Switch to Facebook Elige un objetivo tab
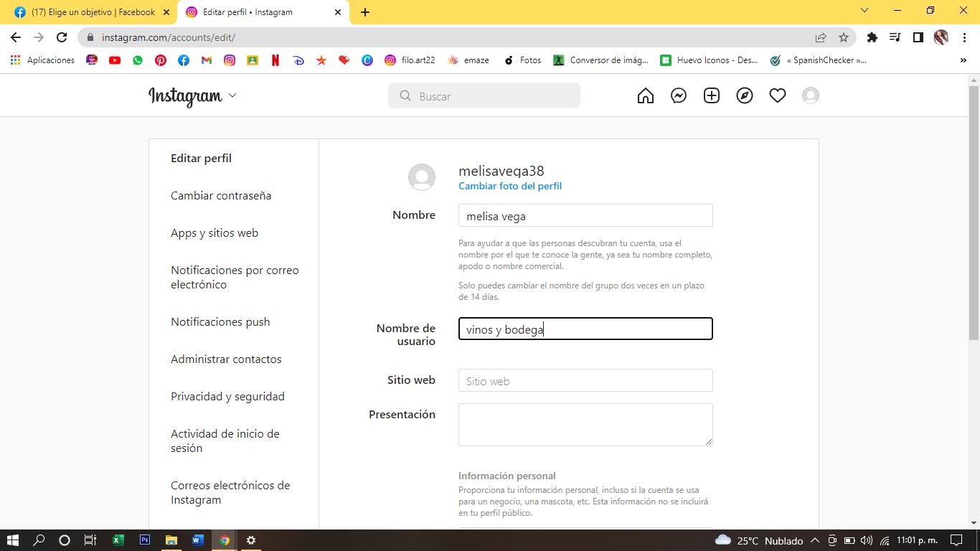 pos(91,12)
